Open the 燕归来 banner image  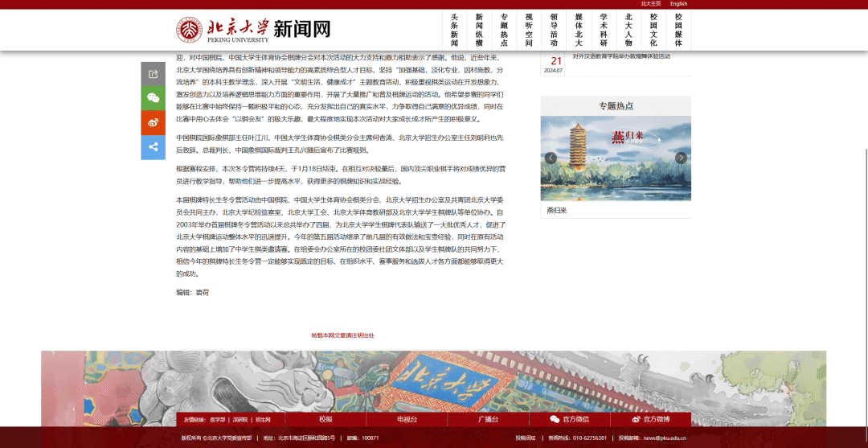(x=616, y=158)
